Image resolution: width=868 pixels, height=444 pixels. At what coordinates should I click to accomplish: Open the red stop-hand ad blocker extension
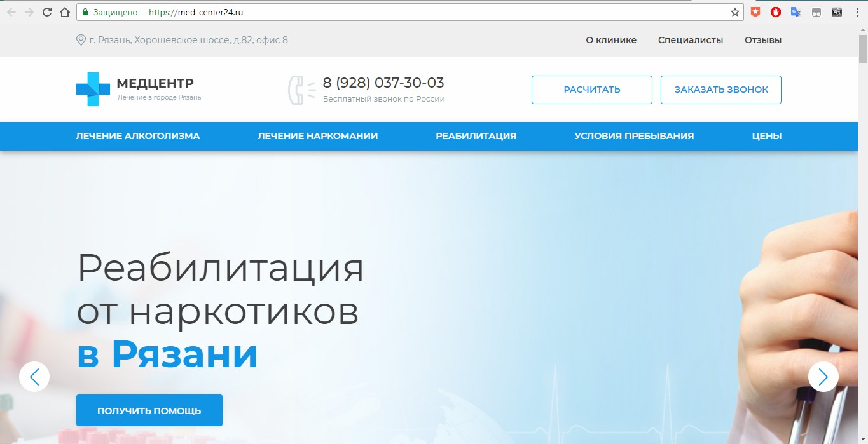[x=776, y=12]
